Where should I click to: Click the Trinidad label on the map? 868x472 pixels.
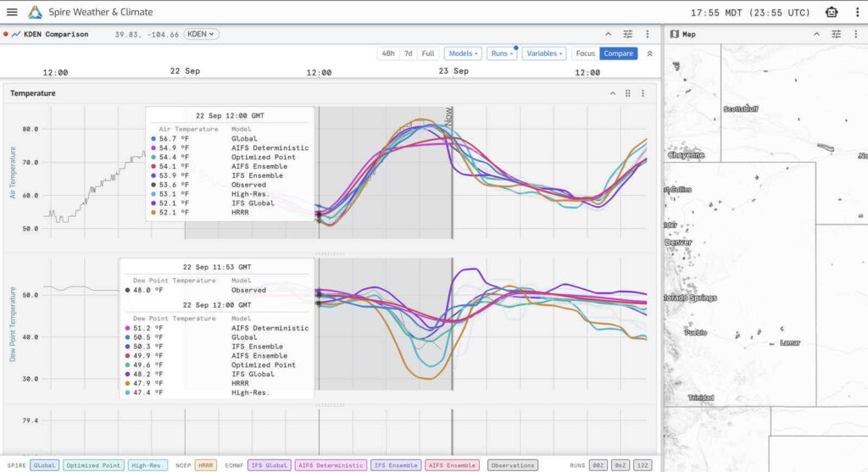point(701,397)
